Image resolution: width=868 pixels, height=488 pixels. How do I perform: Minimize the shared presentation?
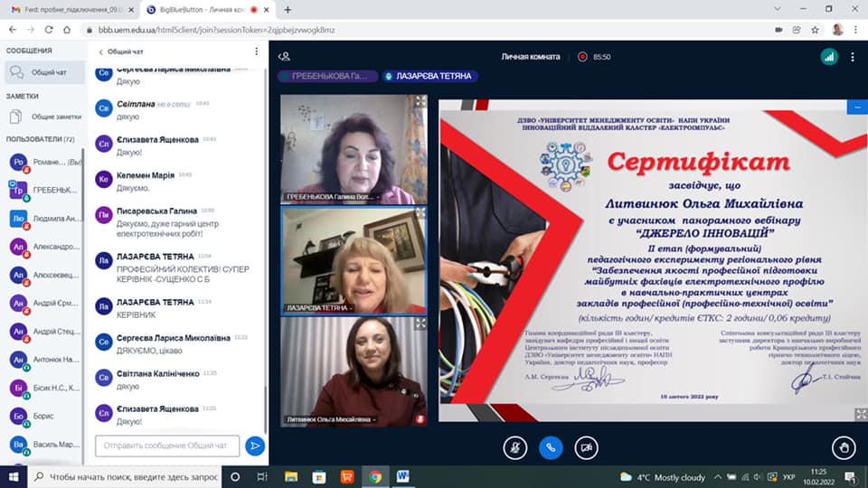pos(855,107)
